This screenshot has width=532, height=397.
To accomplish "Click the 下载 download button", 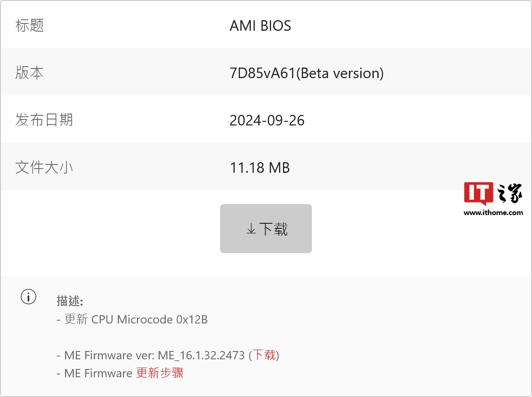I will pyautogui.click(x=266, y=228).
